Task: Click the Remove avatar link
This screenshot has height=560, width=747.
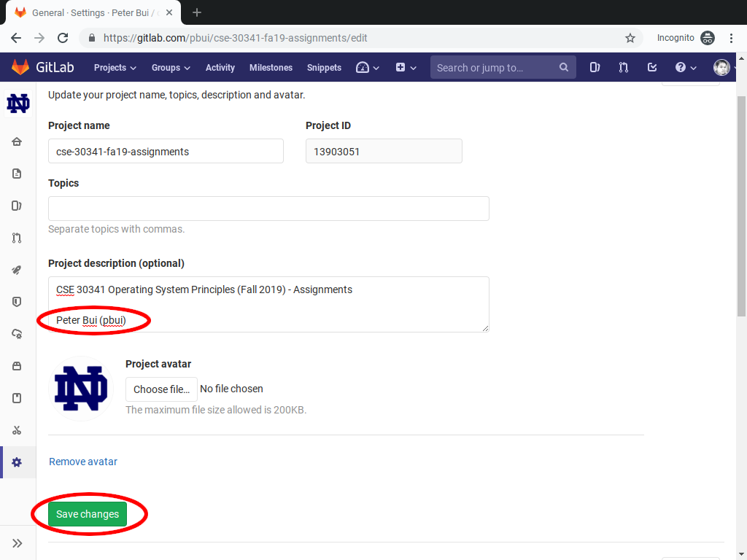Action: 83,462
